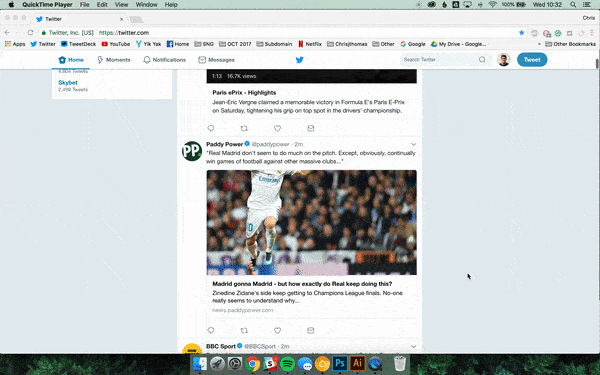This screenshot has width=600, height=375.
Task: Expand the BBC Sport tweet options caret
Action: click(413, 346)
